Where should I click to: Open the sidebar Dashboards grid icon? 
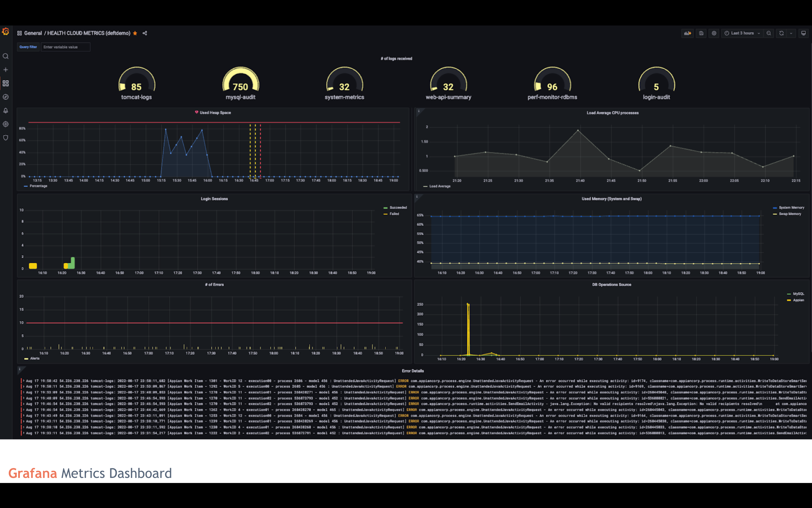[x=6, y=83]
